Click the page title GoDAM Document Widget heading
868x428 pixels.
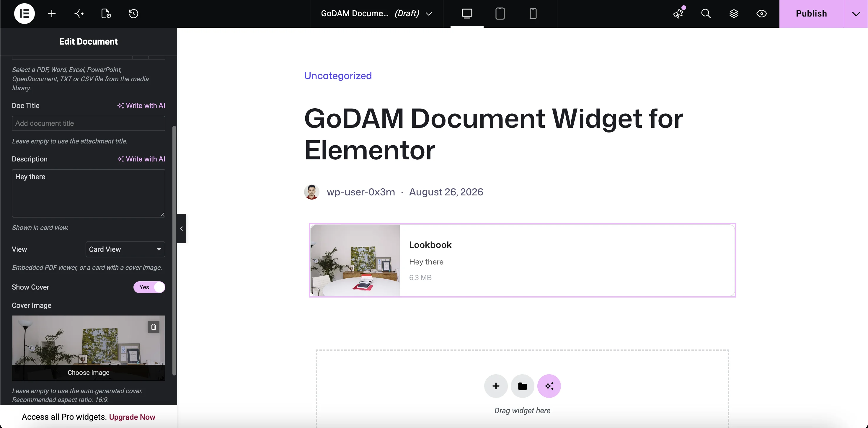click(494, 134)
